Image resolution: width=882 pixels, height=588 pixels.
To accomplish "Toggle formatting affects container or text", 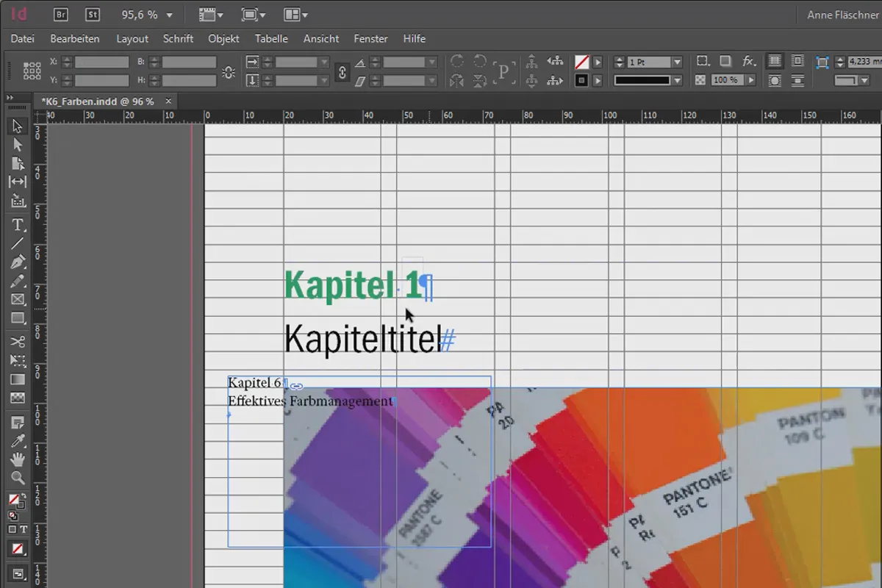I will pos(18,529).
